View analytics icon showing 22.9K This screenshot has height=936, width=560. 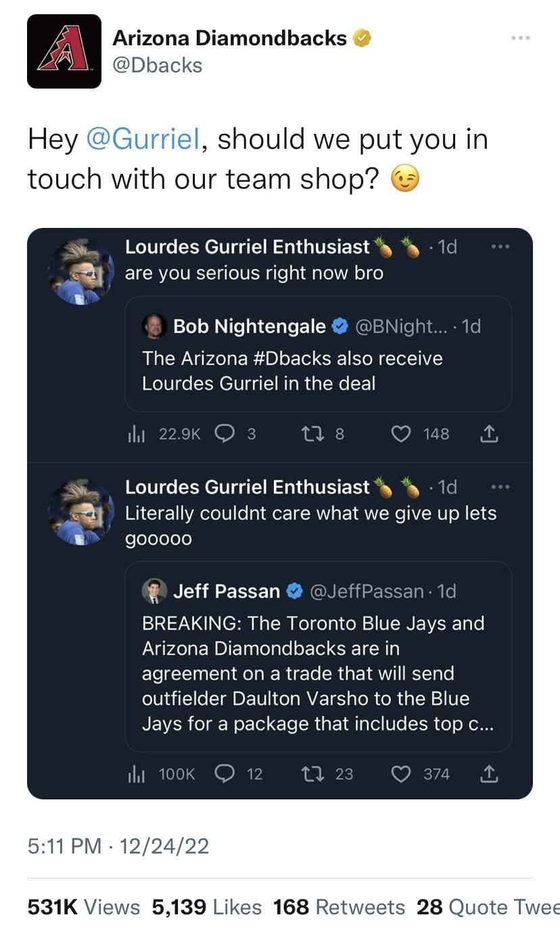coord(133,434)
